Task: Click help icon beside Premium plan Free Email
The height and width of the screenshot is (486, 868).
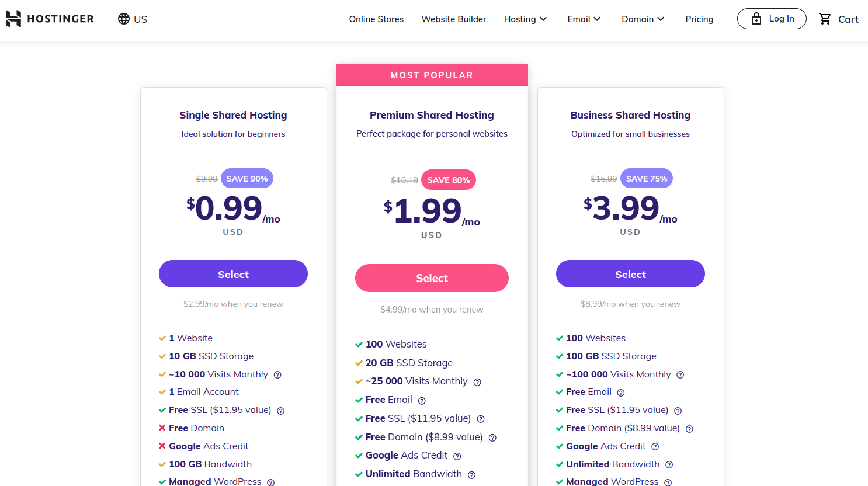Action: [x=422, y=401]
